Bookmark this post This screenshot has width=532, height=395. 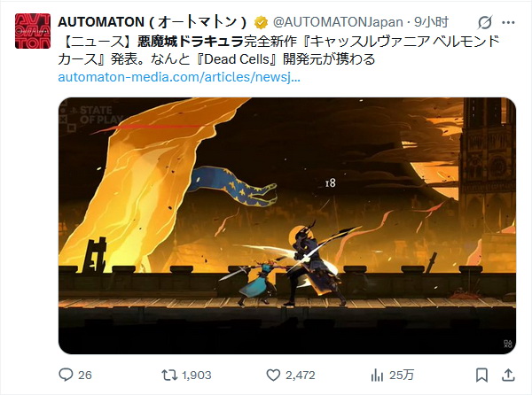coord(481,375)
